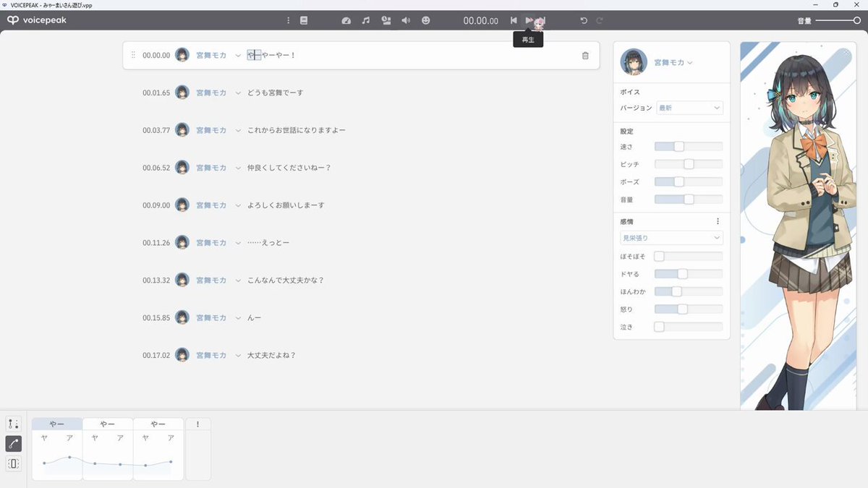Click the speed gauge icon in toolbar
Viewport: 868px width, 488px height.
[x=346, y=20]
